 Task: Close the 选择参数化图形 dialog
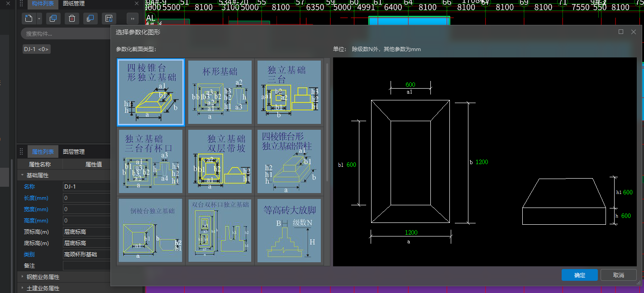634,32
